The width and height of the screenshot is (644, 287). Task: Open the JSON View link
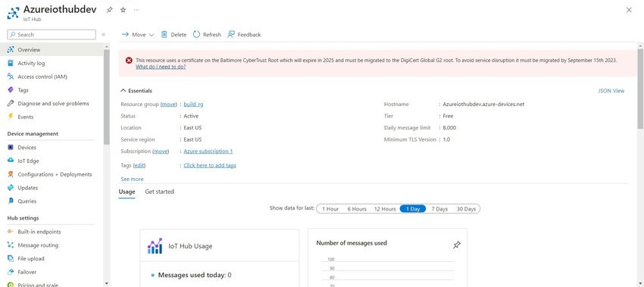(611, 91)
